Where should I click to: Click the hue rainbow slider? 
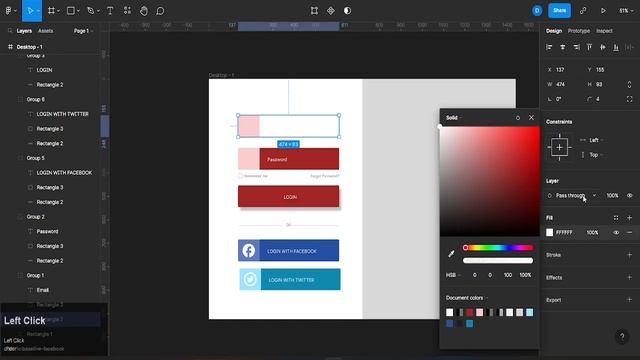click(x=498, y=247)
